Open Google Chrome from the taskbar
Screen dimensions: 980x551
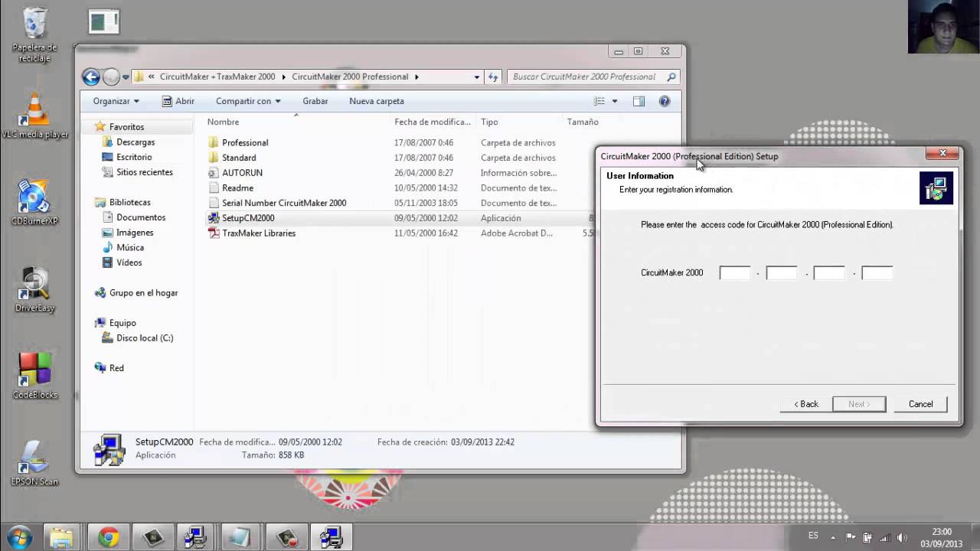coord(108,538)
